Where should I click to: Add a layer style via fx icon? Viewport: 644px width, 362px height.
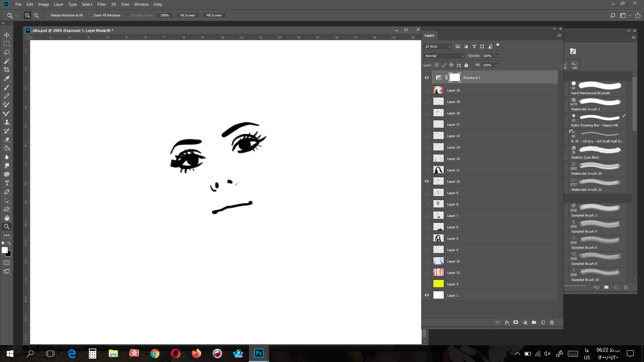point(507,322)
